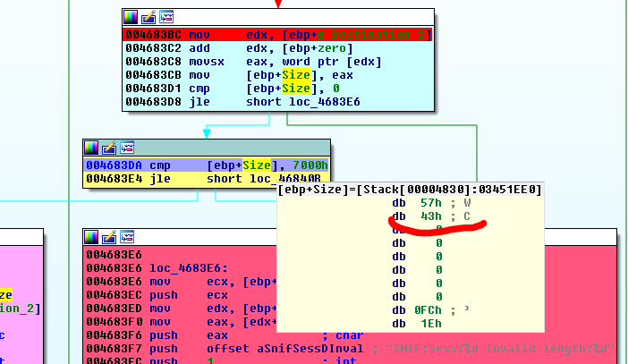This screenshot has width=628, height=364.
Task: Click the group nodes icon on the top block
Action: pos(166,17)
